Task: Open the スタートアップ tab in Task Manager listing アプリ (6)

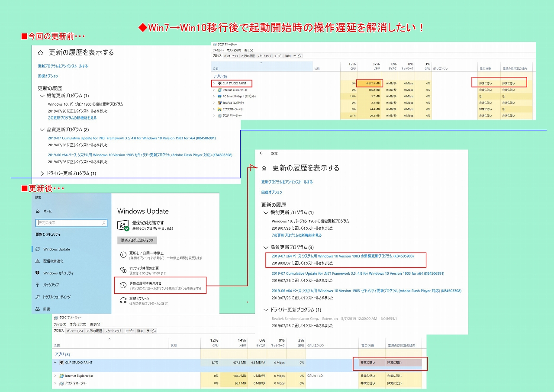Action: click(x=264, y=56)
